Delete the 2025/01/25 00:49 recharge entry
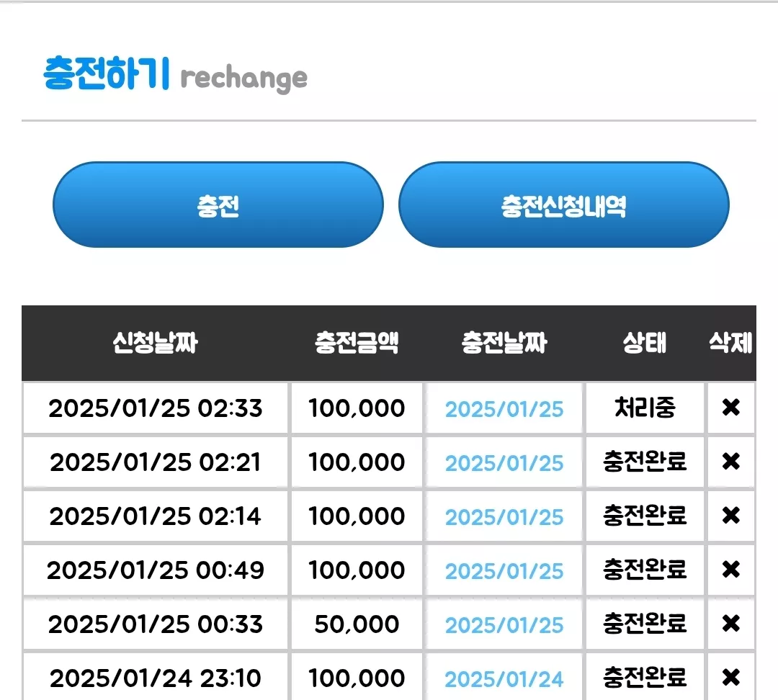 coord(731,570)
